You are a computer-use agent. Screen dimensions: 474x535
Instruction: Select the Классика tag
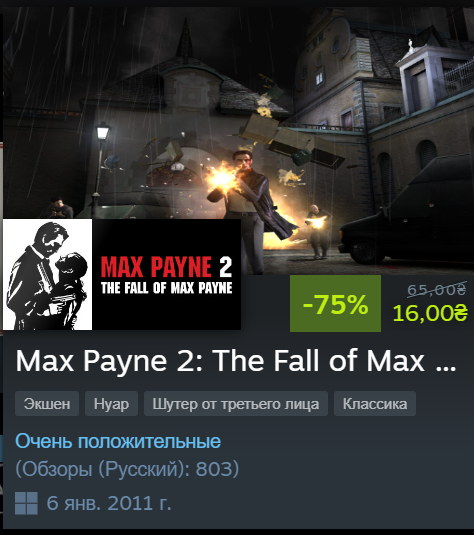click(375, 404)
